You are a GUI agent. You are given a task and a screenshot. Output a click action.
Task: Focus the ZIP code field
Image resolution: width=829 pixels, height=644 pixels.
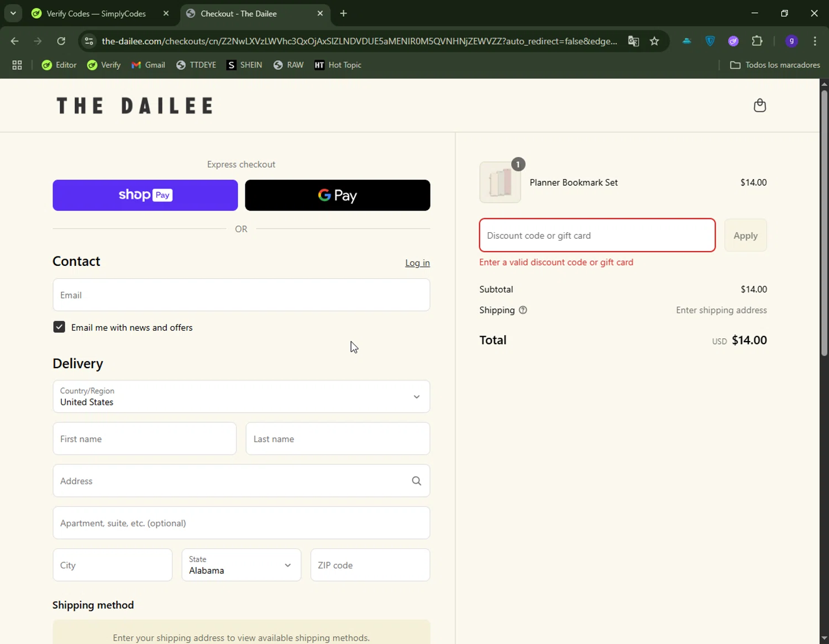370,565
